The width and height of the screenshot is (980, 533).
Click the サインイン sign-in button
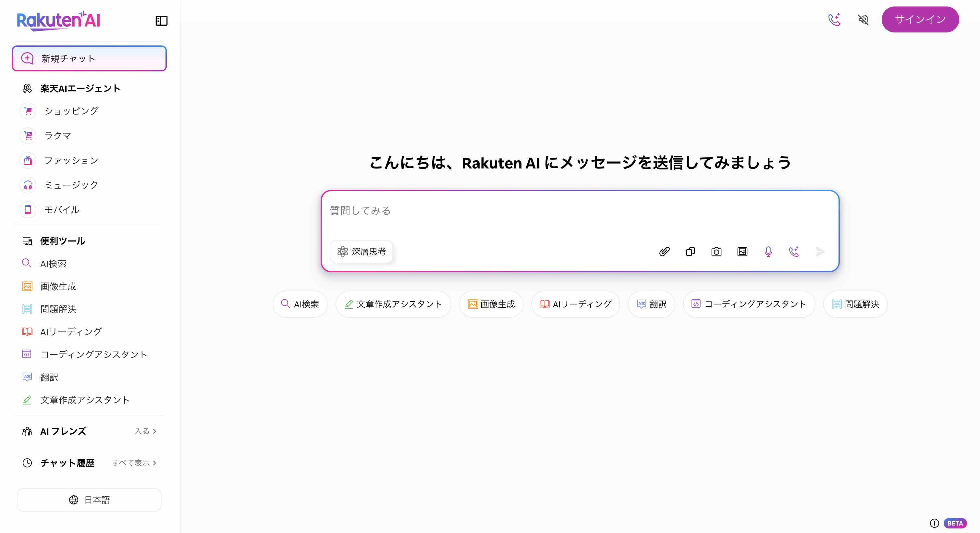click(x=920, y=19)
